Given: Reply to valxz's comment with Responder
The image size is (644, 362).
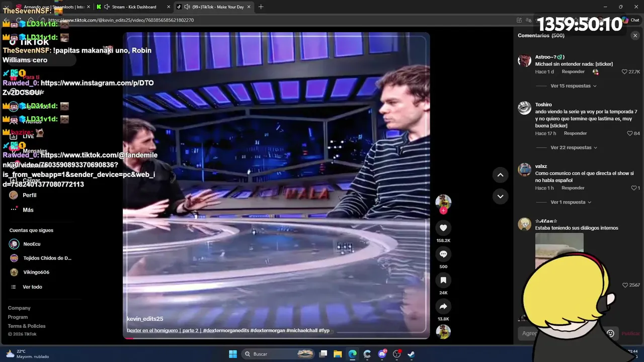Looking at the screenshot, I should [573, 188].
